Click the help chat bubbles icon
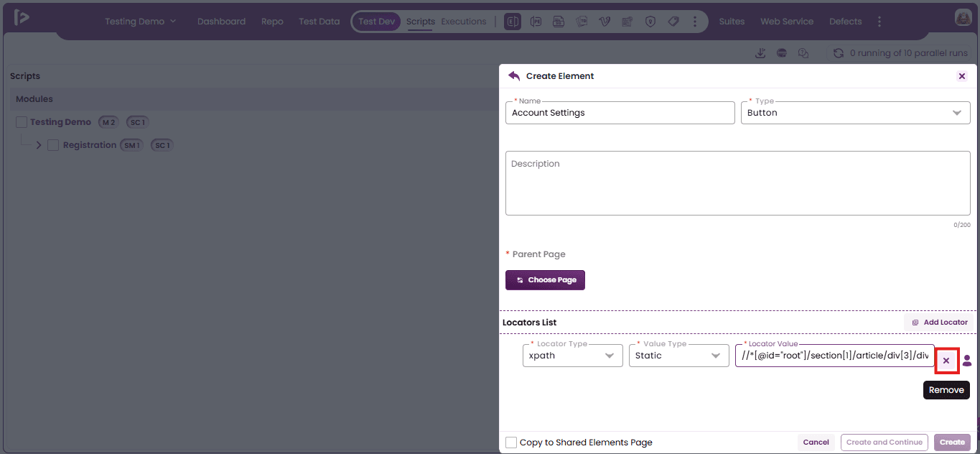 tap(803, 53)
